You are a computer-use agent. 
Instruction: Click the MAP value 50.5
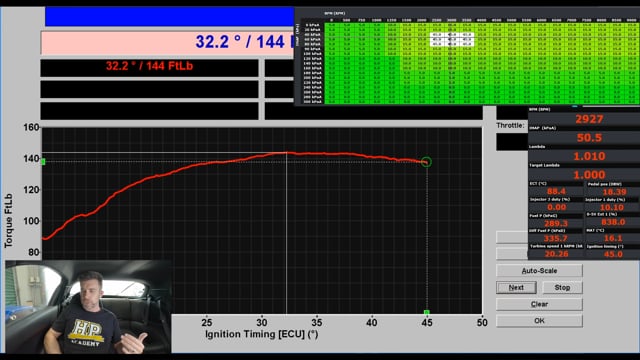[x=589, y=138]
